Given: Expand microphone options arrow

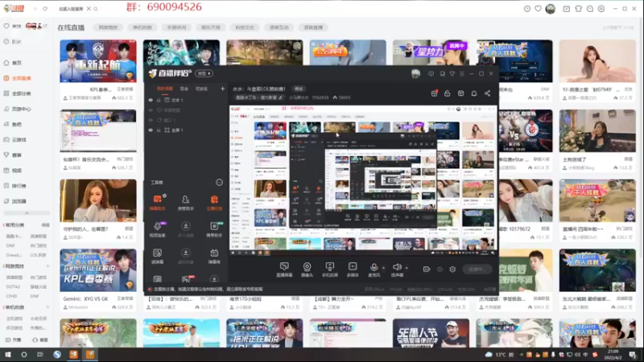Looking at the screenshot, I should point(384,268).
